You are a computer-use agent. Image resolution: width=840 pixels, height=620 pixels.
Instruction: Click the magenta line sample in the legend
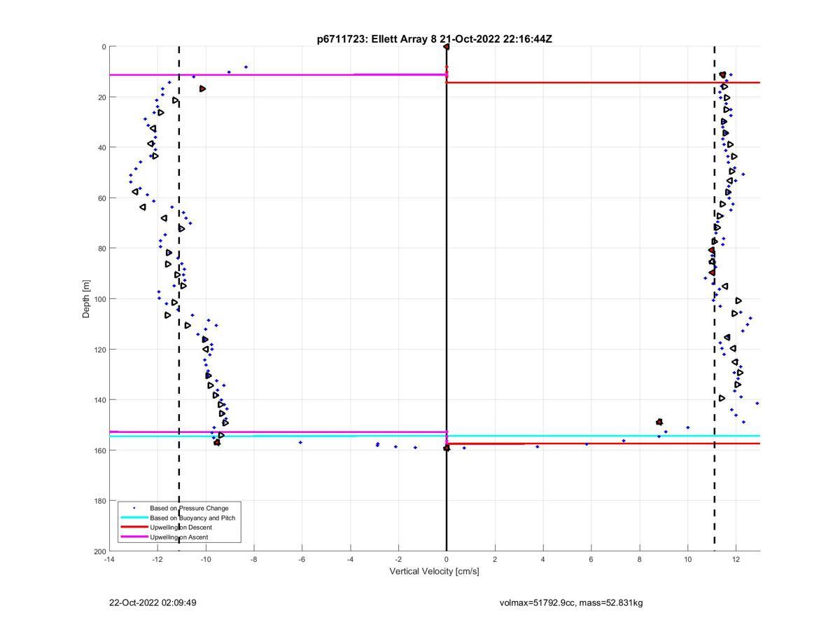[134, 537]
